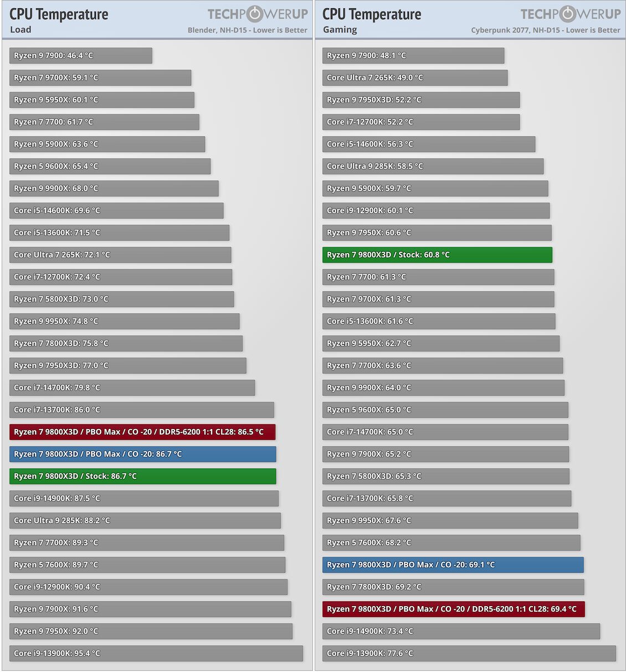Click the TechPowerUp logo in the Load chart
This screenshot has width=626, height=672.
[x=258, y=14]
